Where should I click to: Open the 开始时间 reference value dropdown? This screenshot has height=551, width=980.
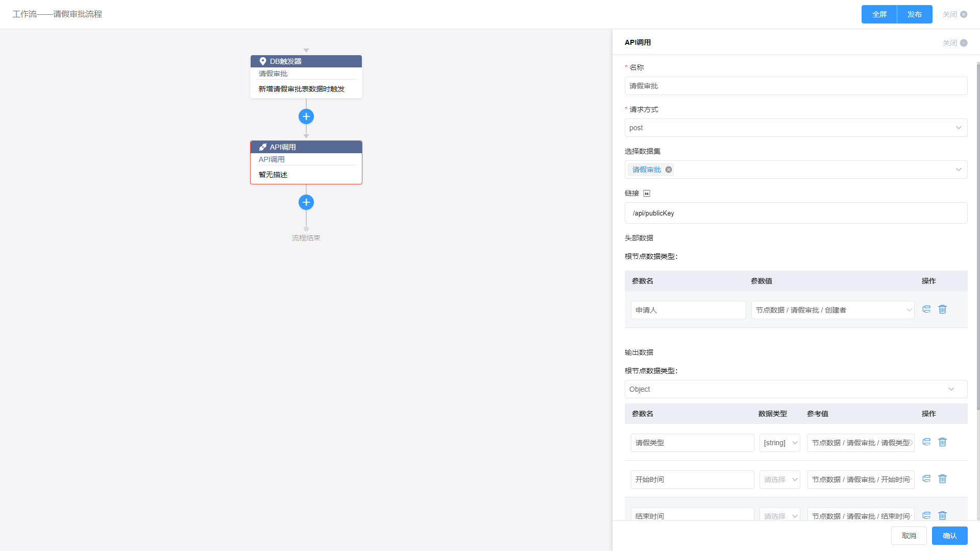[x=861, y=480]
